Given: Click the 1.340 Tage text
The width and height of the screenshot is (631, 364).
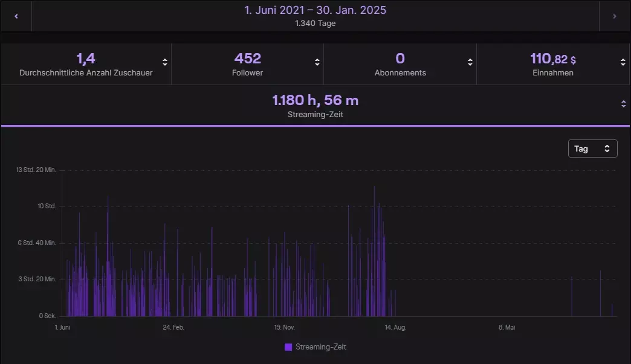Looking at the screenshot, I should pos(315,24).
